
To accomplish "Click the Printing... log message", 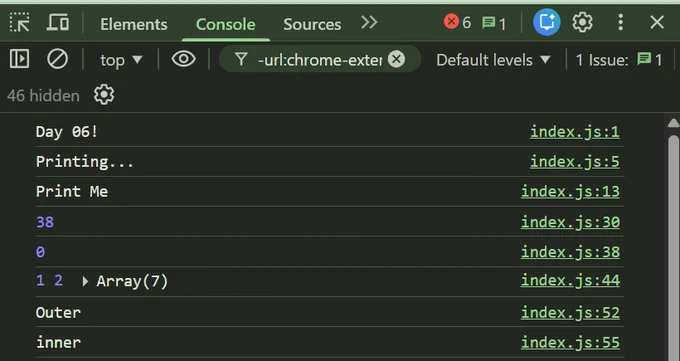I will point(85,162).
